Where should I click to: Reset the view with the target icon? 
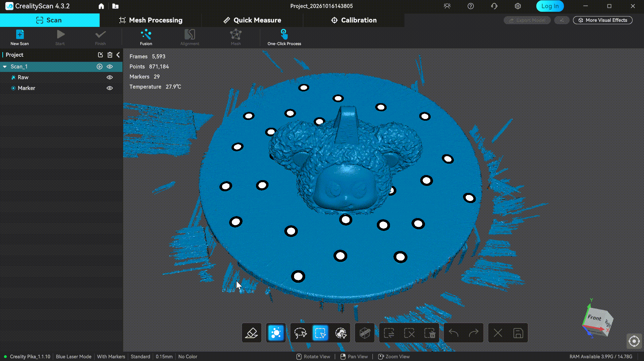point(634,342)
